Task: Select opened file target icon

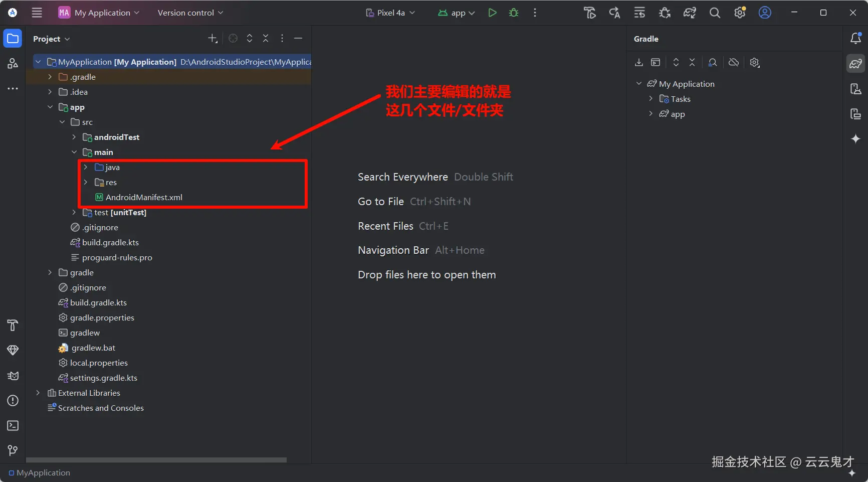Action: point(233,38)
